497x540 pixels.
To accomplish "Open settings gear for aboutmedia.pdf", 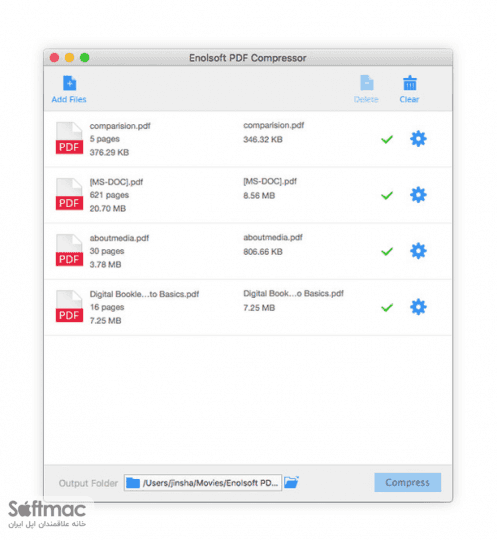I will tap(418, 251).
